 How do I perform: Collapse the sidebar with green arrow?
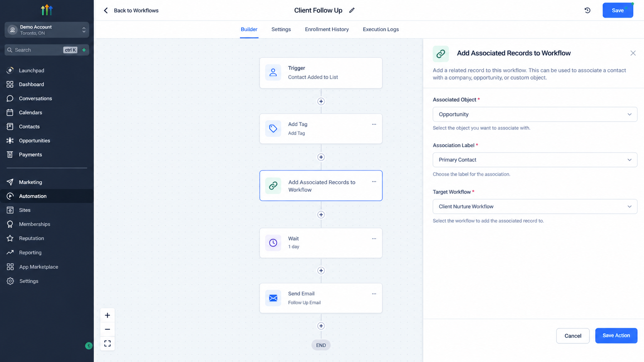pos(89,346)
